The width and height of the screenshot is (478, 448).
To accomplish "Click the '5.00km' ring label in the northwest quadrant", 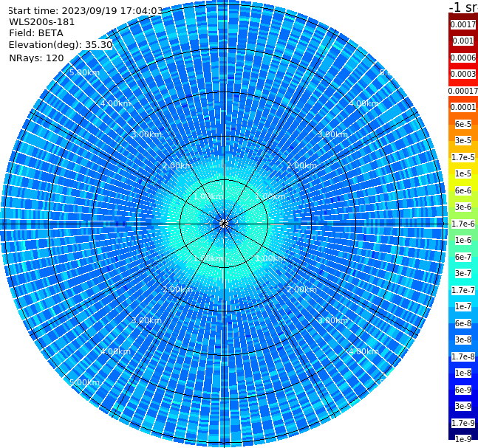I will click(84, 72).
